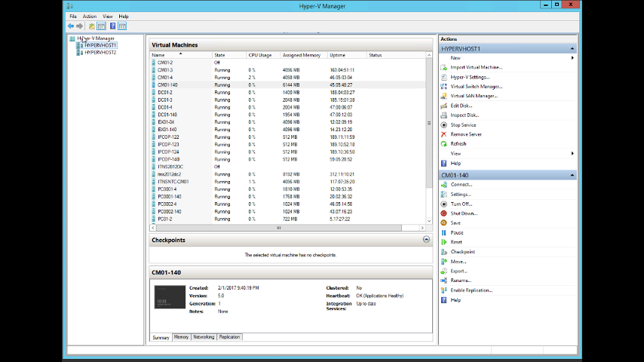Click Stop Service in the Actions pane

(x=463, y=125)
